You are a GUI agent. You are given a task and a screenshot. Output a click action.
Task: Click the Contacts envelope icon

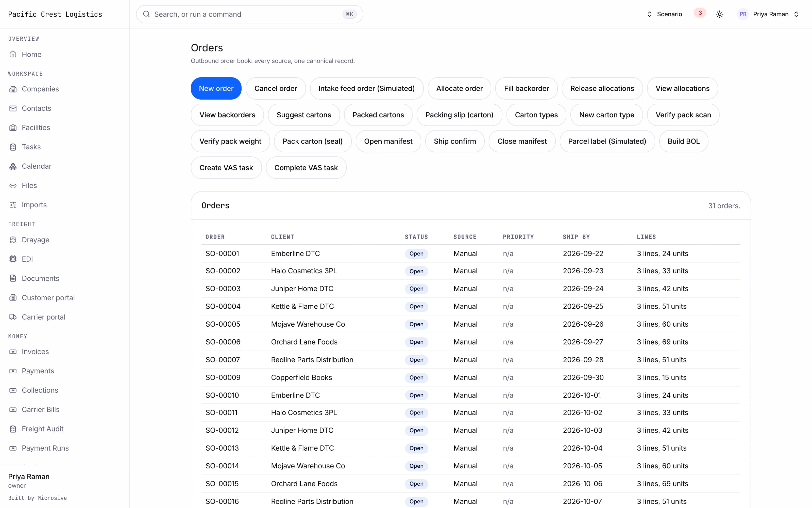13,108
